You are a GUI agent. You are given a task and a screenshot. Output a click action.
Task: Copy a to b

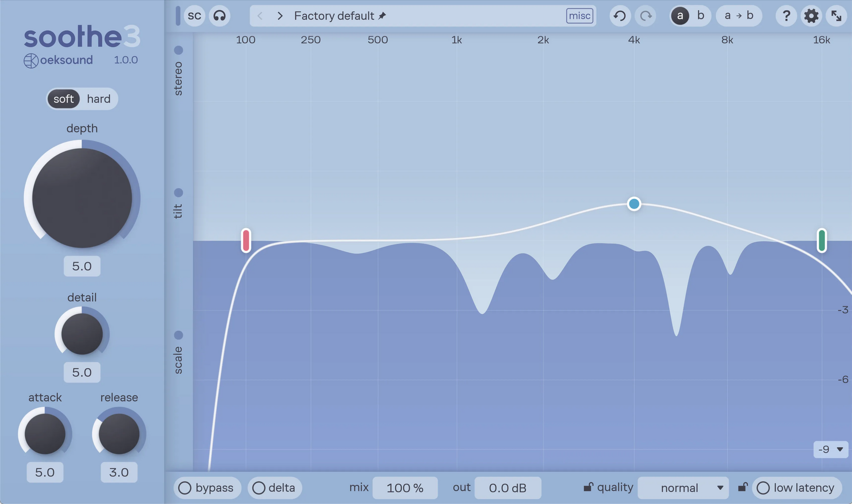(739, 16)
